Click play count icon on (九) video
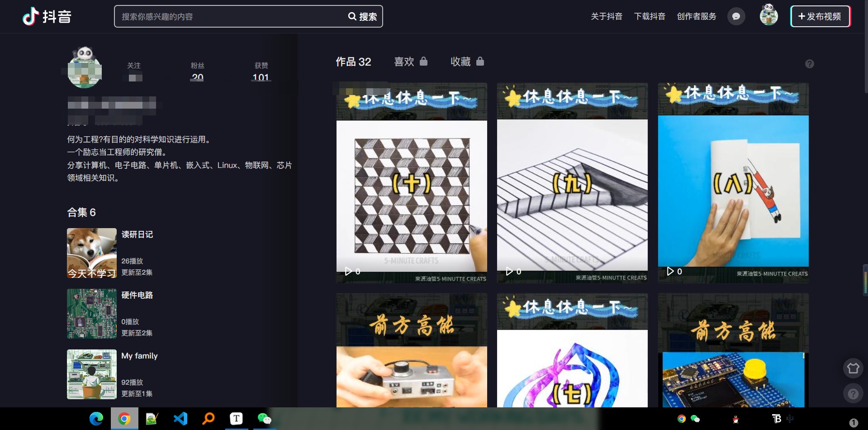This screenshot has width=868, height=430. point(509,271)
